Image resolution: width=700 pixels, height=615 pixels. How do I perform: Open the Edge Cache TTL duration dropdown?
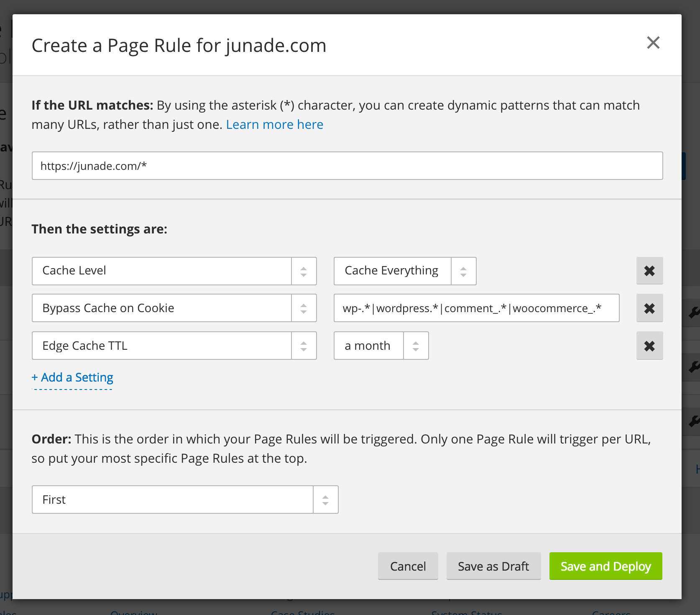(416, 346)
